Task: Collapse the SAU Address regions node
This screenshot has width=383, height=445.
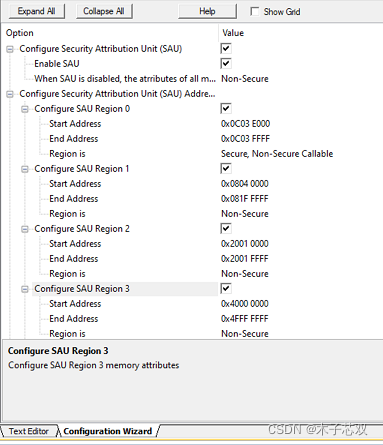Action: coord(10,94)
